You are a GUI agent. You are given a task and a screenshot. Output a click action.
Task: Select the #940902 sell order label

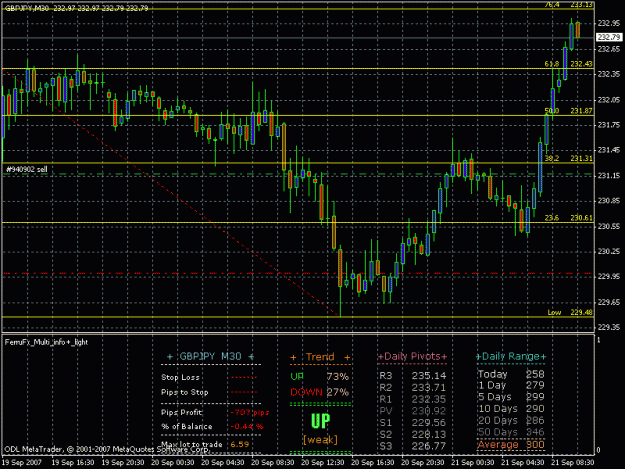(26, 169)
